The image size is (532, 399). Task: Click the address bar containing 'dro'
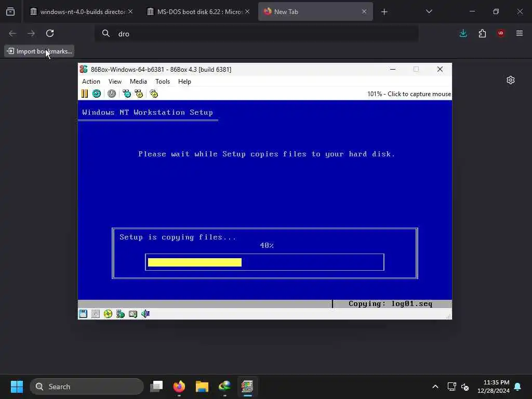(x=257, y=34)
